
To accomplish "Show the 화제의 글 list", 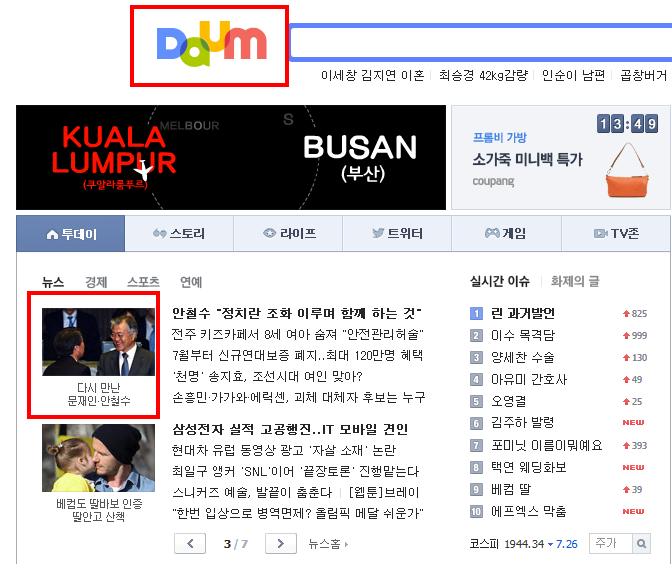I will click(575, 282).
